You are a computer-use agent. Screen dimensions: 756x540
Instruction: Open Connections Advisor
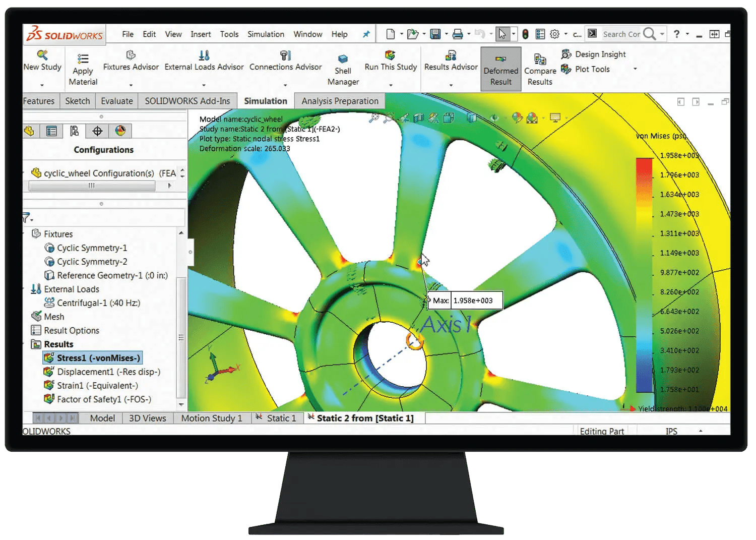pyautogui.click(x=285, y=61)
